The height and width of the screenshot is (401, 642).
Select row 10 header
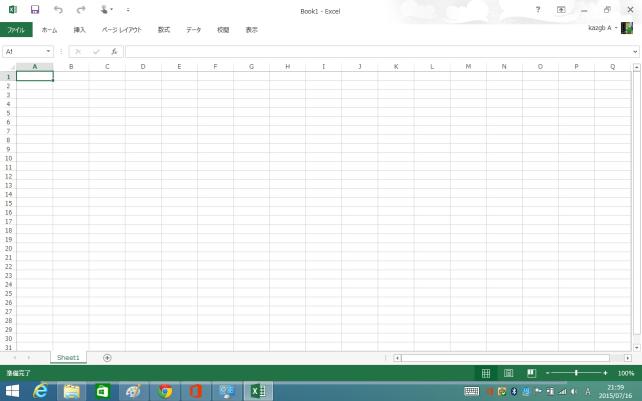click(8, 158)
